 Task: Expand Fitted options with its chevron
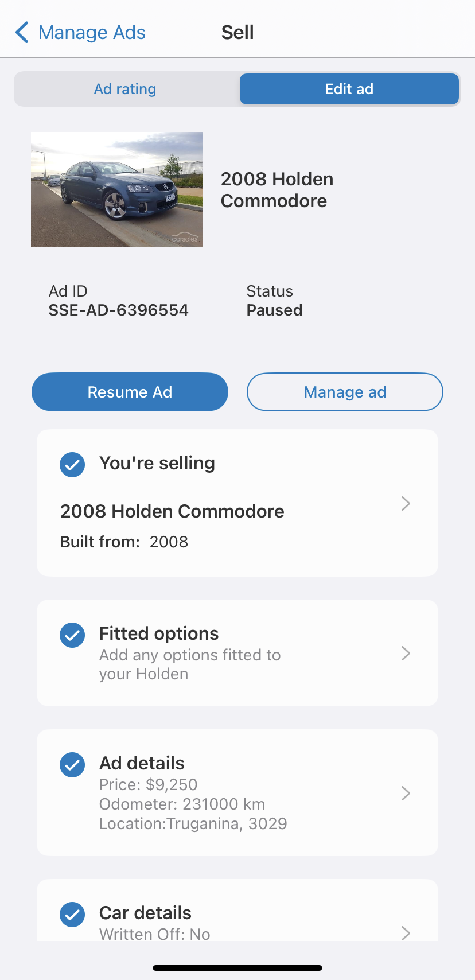406,653
